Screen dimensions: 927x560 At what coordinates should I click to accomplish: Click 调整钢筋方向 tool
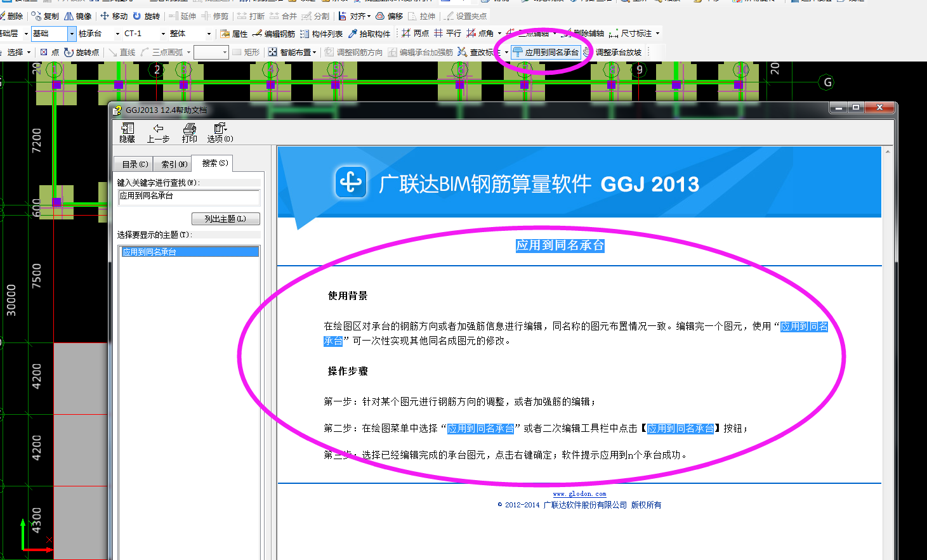tap(354, 52)
